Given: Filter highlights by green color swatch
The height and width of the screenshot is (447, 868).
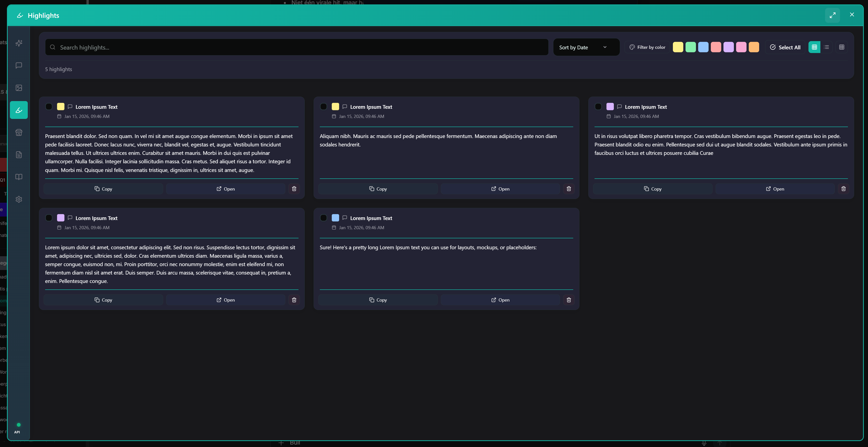Looking at the screenshot, I should coord(690,47).
